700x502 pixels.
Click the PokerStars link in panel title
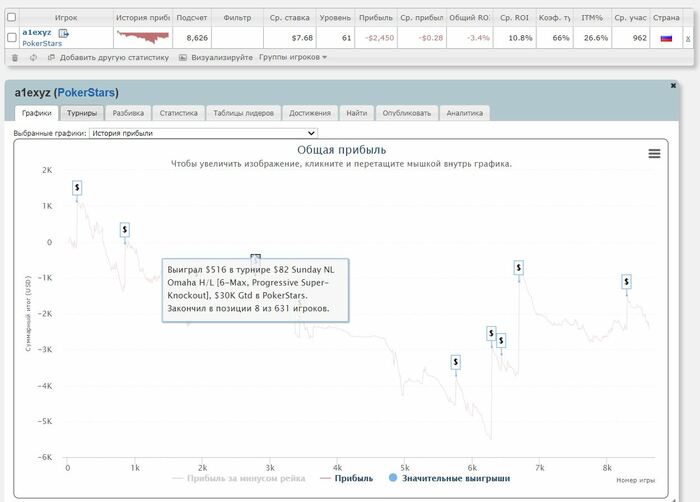tap(86, 92)
